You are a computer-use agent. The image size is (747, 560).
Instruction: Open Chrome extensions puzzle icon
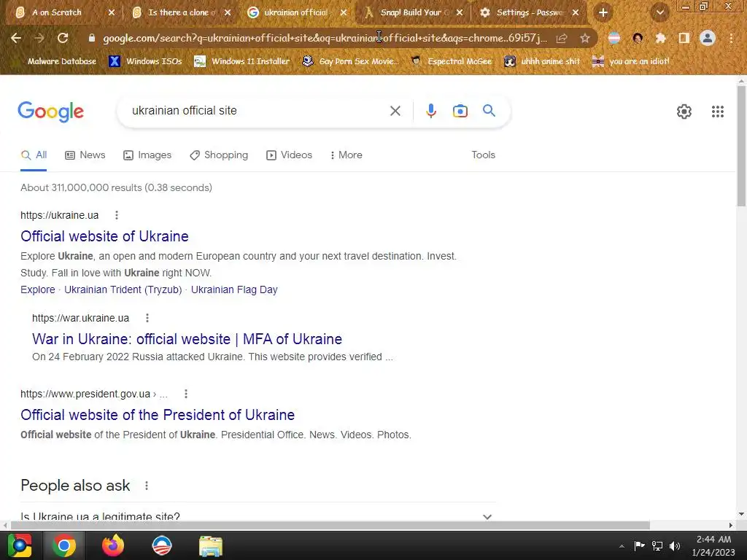coord(660,38)
